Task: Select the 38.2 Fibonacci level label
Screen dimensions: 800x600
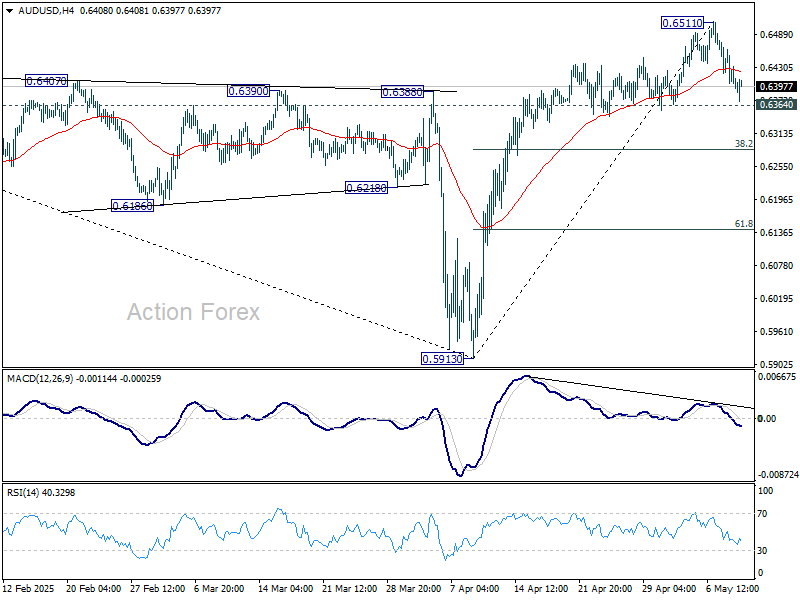Action: (x=743, y=144)
